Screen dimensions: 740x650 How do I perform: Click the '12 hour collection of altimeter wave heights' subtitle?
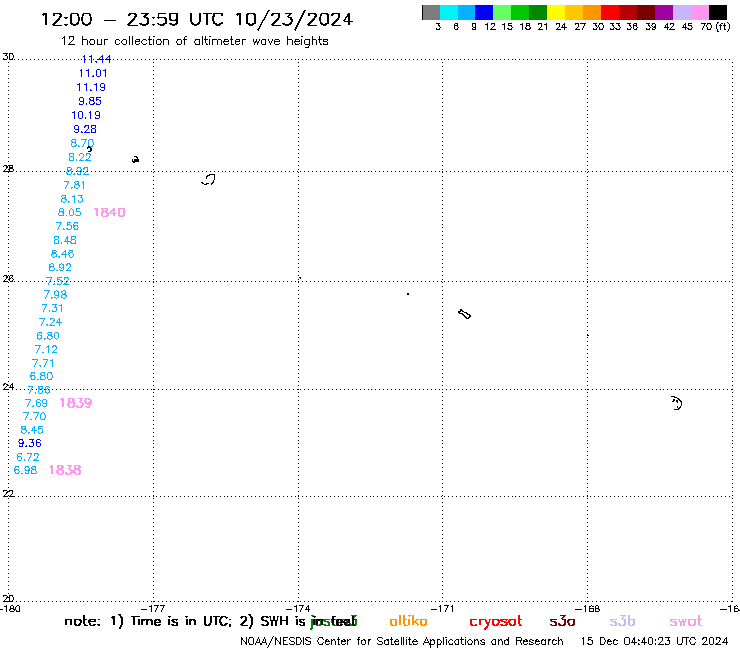point(194,41)
